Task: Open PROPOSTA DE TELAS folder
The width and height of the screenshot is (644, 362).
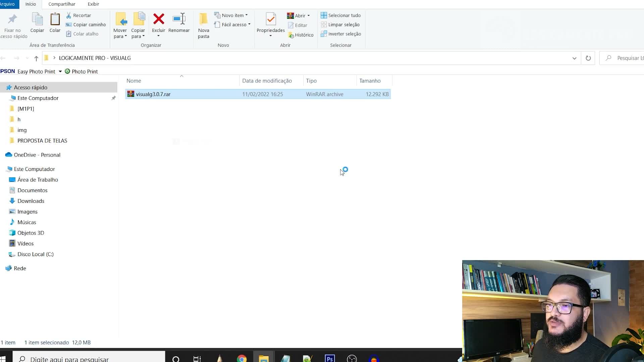Action: 42,141
